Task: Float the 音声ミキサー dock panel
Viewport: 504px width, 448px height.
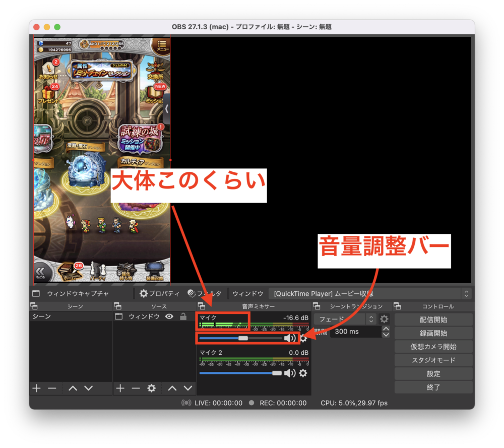Action: click(202, 306)
